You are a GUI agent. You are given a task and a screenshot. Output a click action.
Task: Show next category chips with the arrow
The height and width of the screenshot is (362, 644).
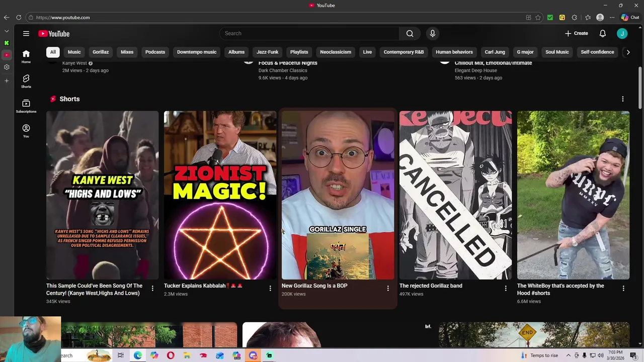[x=628, y=52]
